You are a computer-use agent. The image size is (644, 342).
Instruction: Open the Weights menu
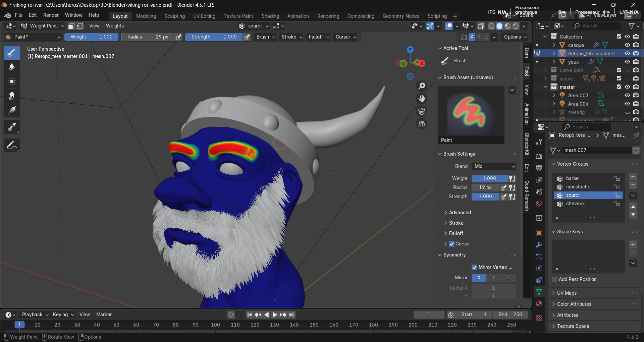click(115, 26)
